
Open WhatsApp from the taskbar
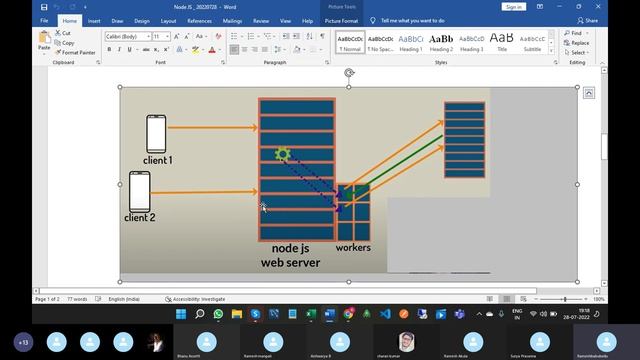(218, 314)
